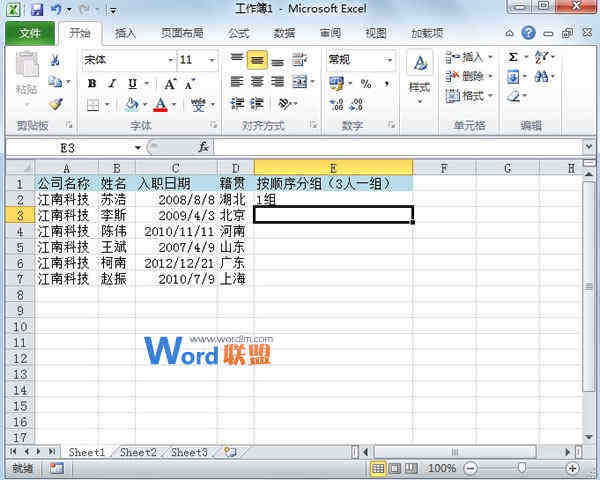The height and width of the screenshot is (480, 600).
Task: Toggle top vertical alignment
Action: [237, 58]
